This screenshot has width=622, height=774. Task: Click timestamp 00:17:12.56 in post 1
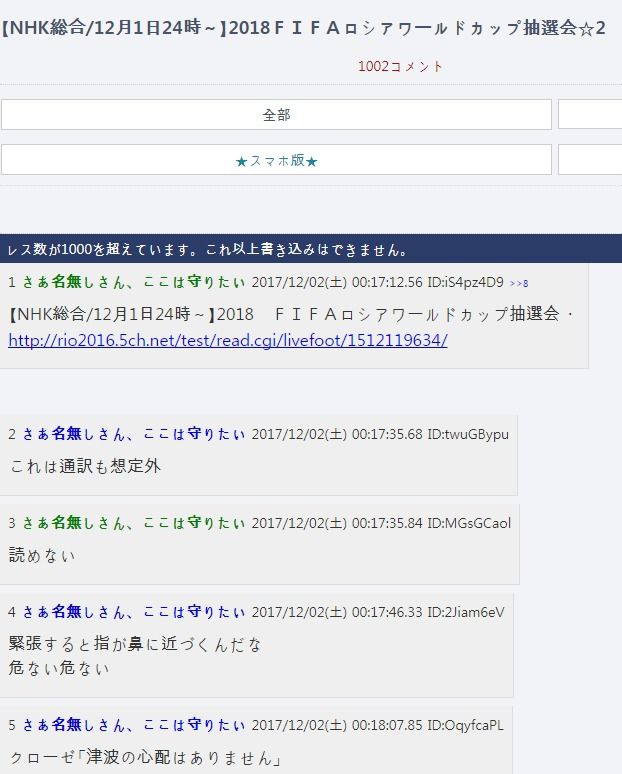[387, 282]
